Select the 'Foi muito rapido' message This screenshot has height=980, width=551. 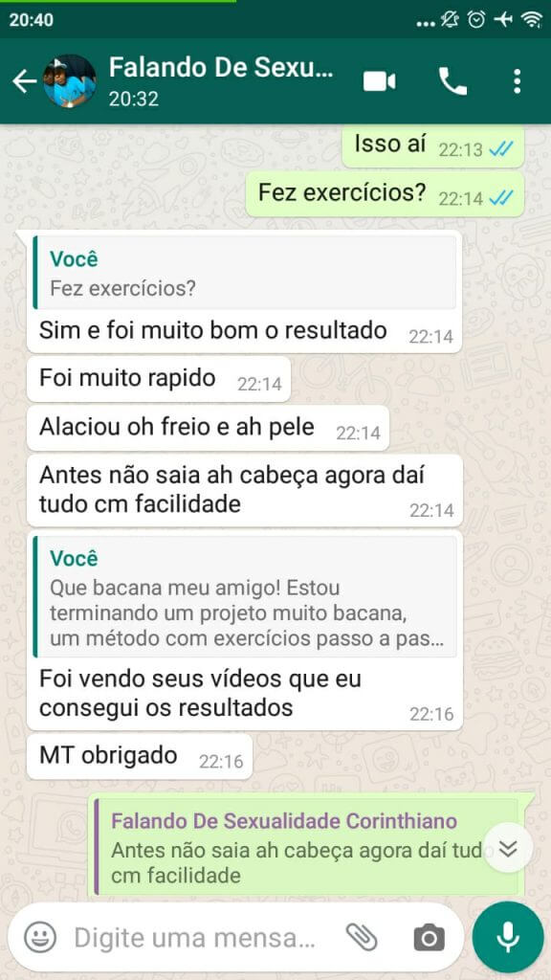click(x=159, y=379)
